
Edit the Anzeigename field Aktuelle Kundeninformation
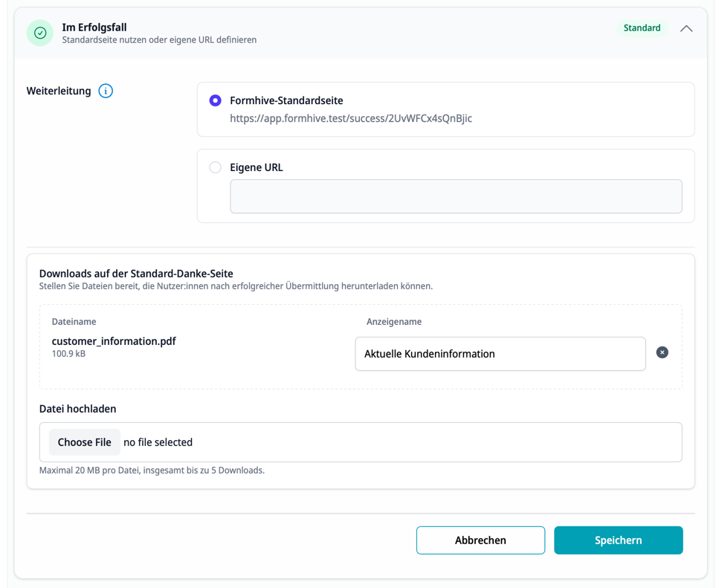[x=500, y=354]
